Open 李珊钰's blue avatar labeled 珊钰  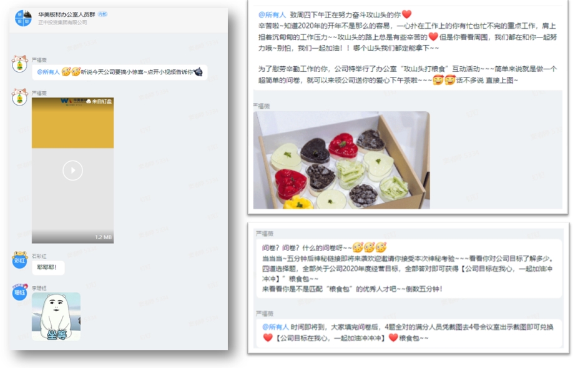[x=19, y=292]
